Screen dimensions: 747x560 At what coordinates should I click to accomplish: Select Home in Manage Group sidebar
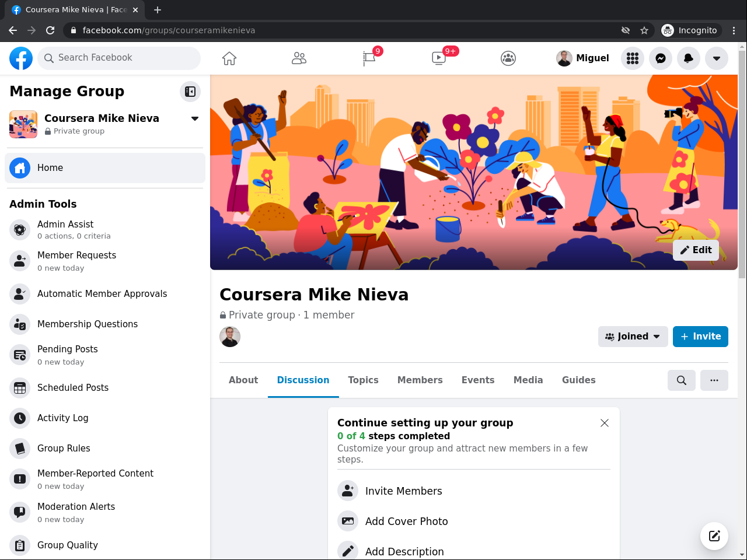click(105, 168)
